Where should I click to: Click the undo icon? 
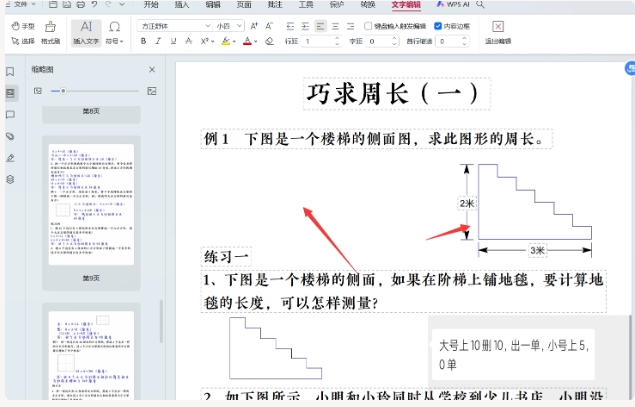[x=94, y=4]
